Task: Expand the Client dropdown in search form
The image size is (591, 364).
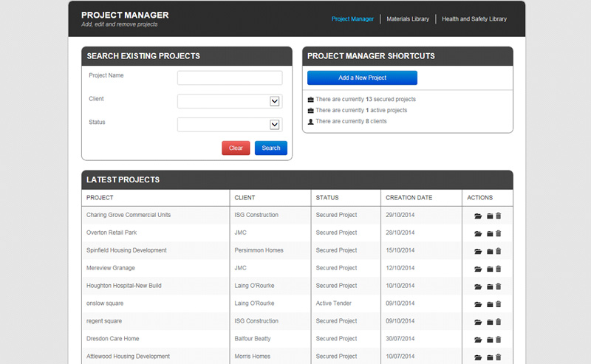Action: coord(274,101)
